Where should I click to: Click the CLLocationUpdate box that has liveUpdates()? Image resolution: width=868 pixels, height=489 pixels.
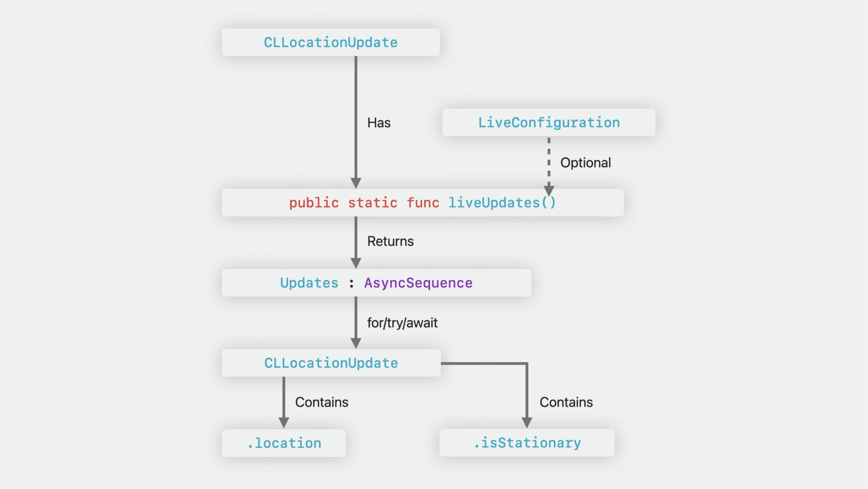(331, 42)
